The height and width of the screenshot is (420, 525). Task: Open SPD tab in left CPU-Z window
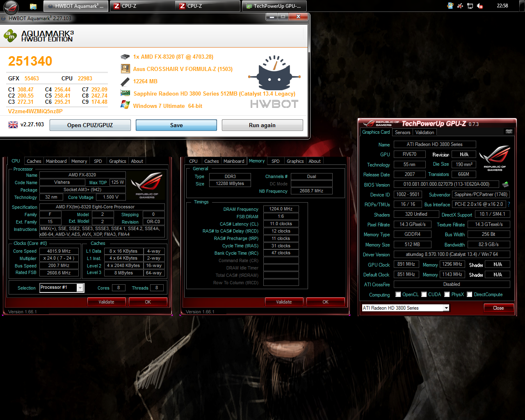98,161
